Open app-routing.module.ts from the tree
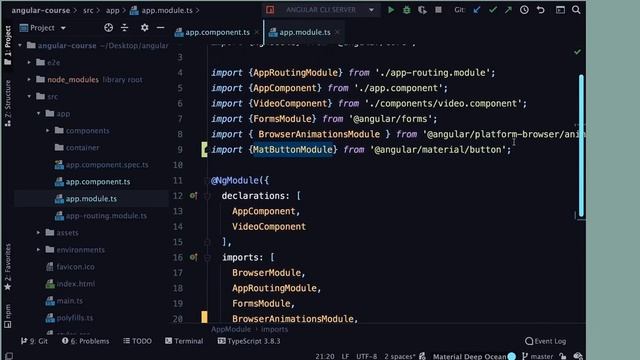 (x=106, y=216)
